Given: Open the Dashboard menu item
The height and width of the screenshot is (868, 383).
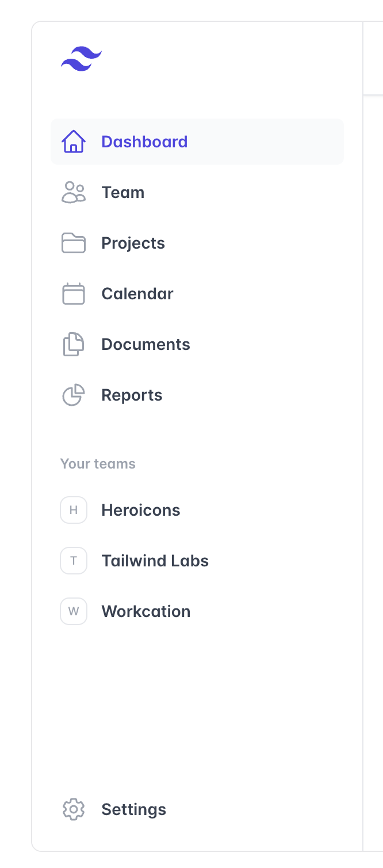Looking at the screenshot, I should click(144, 142).
